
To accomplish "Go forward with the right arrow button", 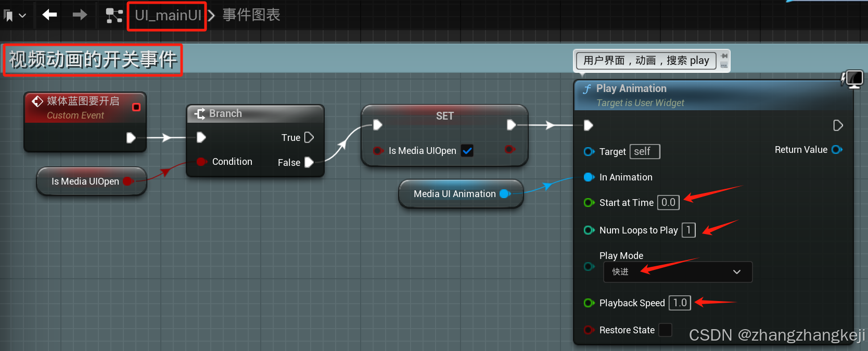I will coord(80,15).
